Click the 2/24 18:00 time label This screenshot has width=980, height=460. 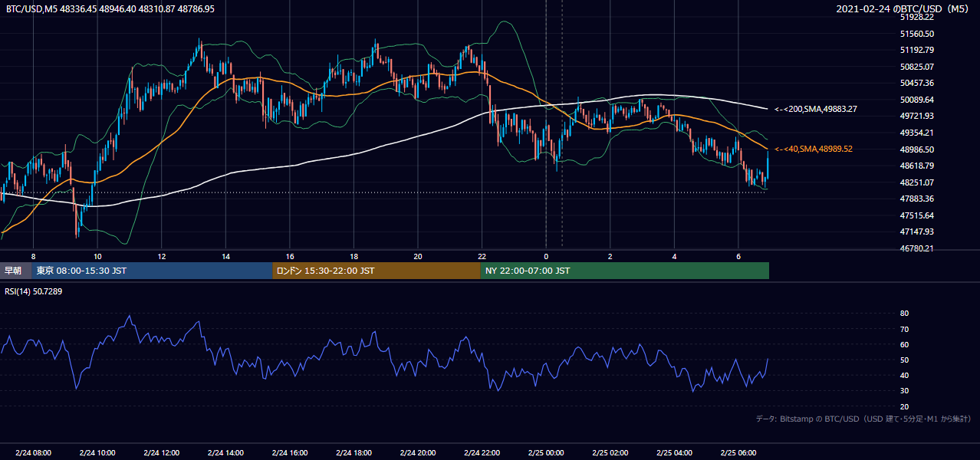pos(354,452)
